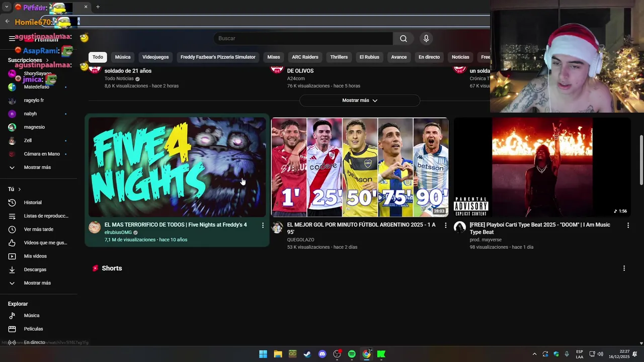Viewport: 644px width, 362px height.
Task: Open the Todo Noticias channel link
Action: coord(119,78)
